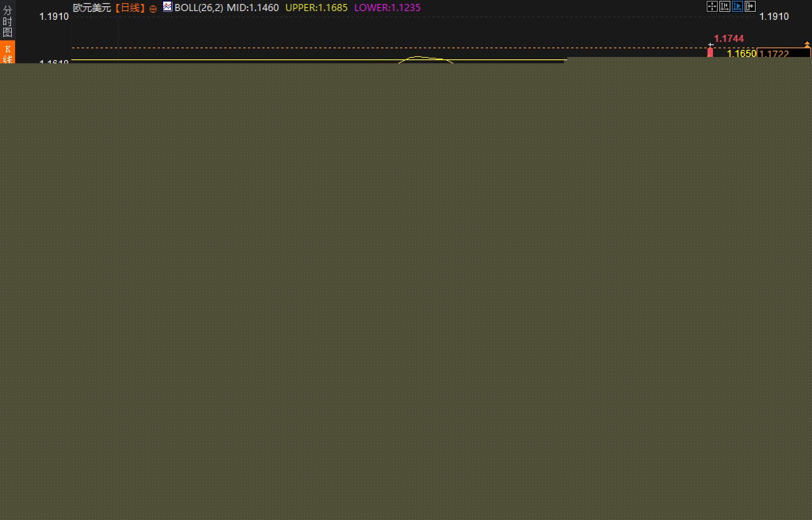Image resolution: width=812 pixels, height=520 pixels.
Task: Toggle the blue-highlighted chart mode icon
Action: [737, 7]
